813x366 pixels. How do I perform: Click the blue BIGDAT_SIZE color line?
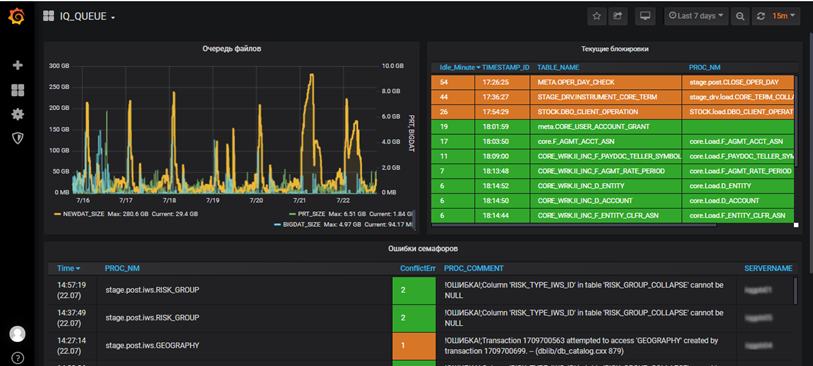(x=277, y=224)
